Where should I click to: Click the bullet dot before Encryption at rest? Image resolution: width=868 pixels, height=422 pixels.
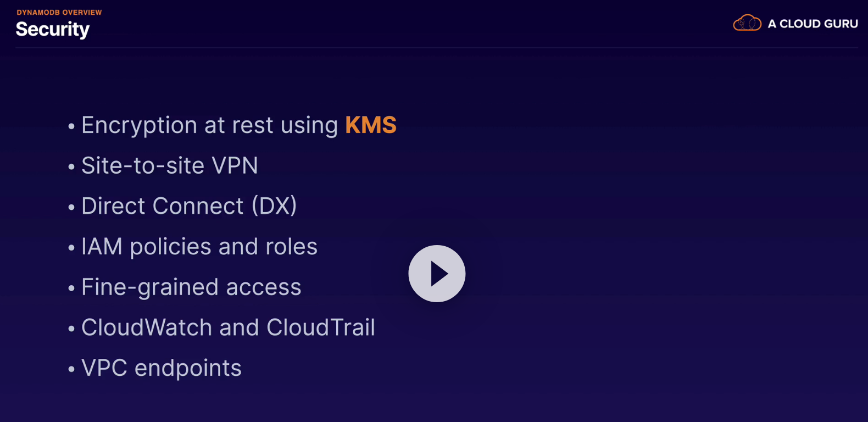(x=71, y=126)
